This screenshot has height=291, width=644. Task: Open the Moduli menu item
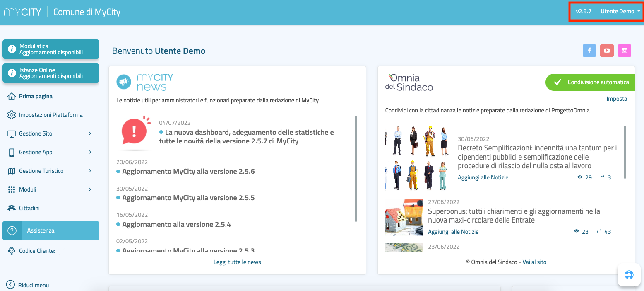pos(28,189)
